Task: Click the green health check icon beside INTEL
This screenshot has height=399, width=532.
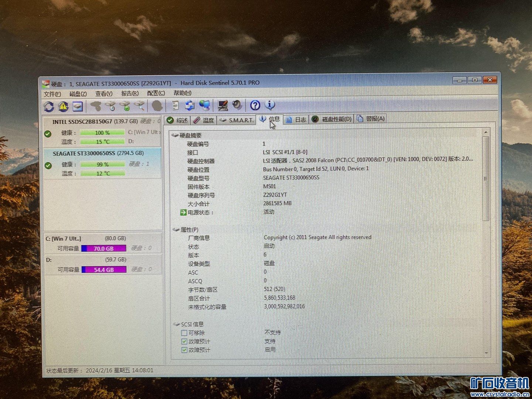Action: pos(48,134)
